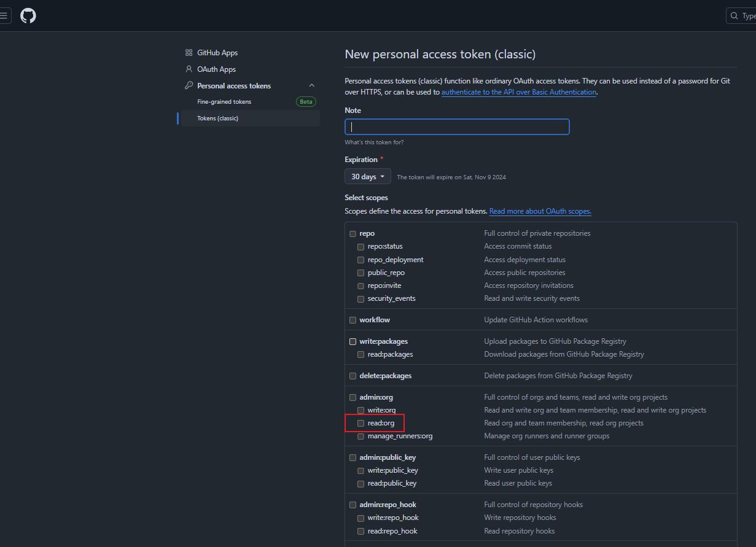Image resolution: width=756 pixels, height=547 pixels.
Task: Click the 'New personal access token (classic)' heading
Action: coord(440,54)
